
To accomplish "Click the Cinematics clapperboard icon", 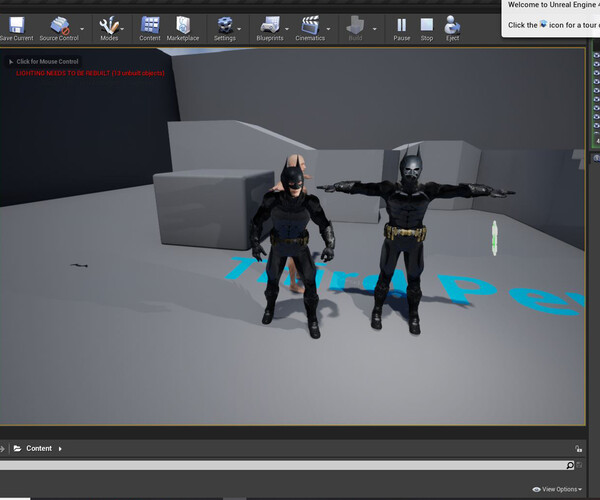I will tap(310, 25).
